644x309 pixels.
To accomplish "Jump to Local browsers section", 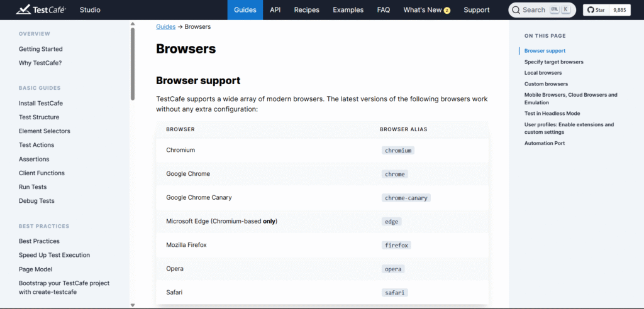I will pyautogui.click(x=543, y=73).
